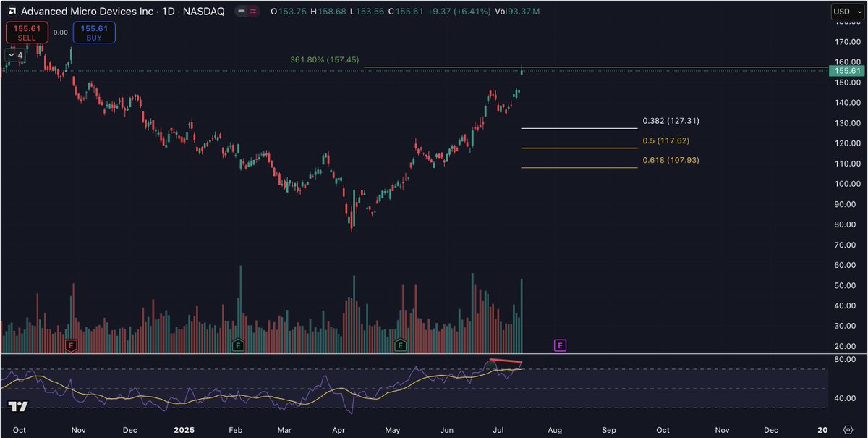Screen dimensions: 868x438
Task: Select the 0.382 (127.31) Fibonacci level label
Action: pyautogui.click(x=671, y=121)
